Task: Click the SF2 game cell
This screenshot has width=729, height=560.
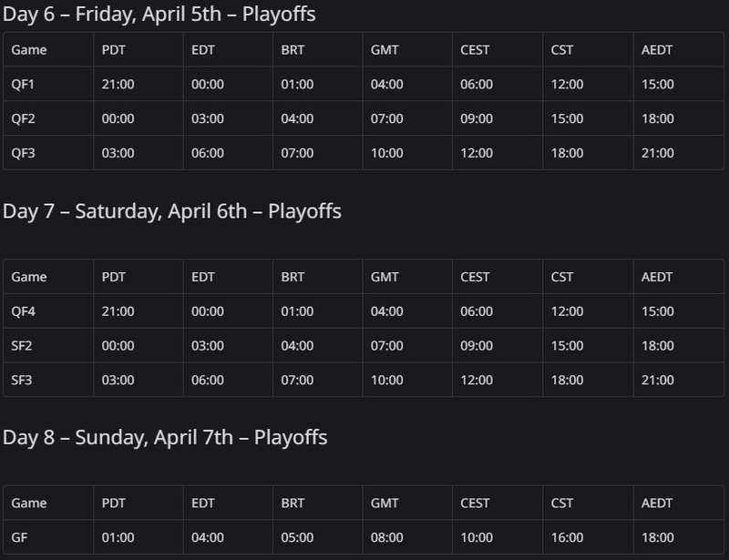Action: pyautogui.click(x=48, y=345)
